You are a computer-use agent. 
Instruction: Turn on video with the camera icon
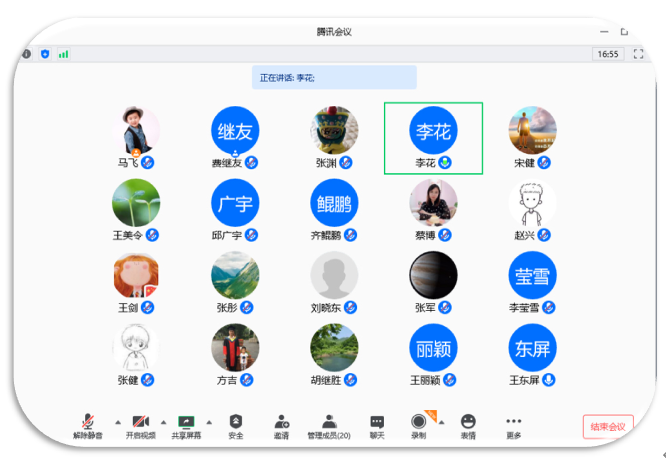point(141,421)
